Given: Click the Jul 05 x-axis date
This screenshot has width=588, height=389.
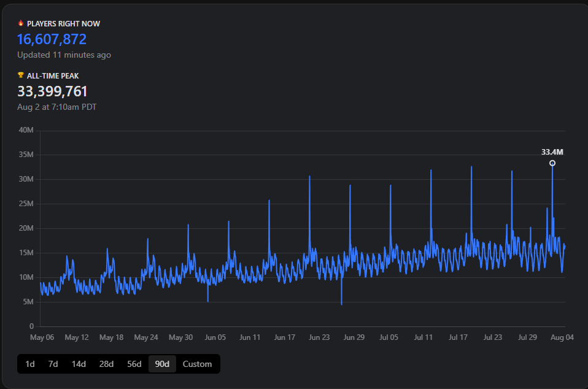Looking at the screenshot, I should (x=389, y=337).
